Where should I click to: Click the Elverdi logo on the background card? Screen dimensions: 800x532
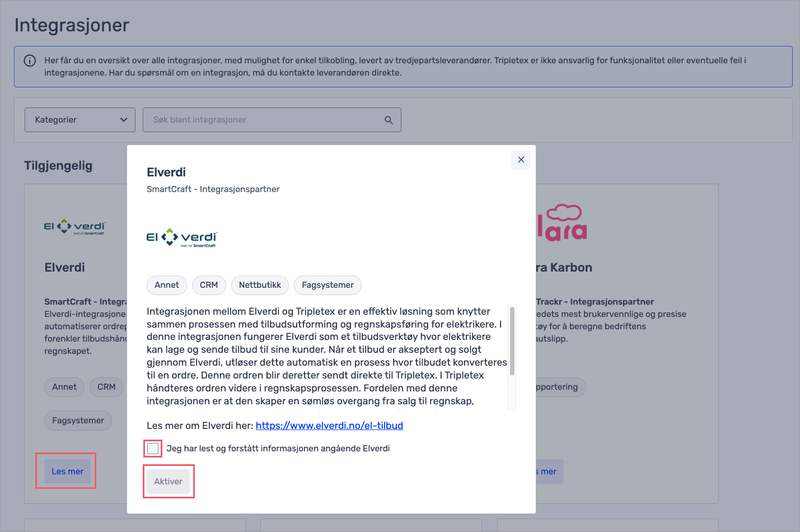[x=74, y=226]
